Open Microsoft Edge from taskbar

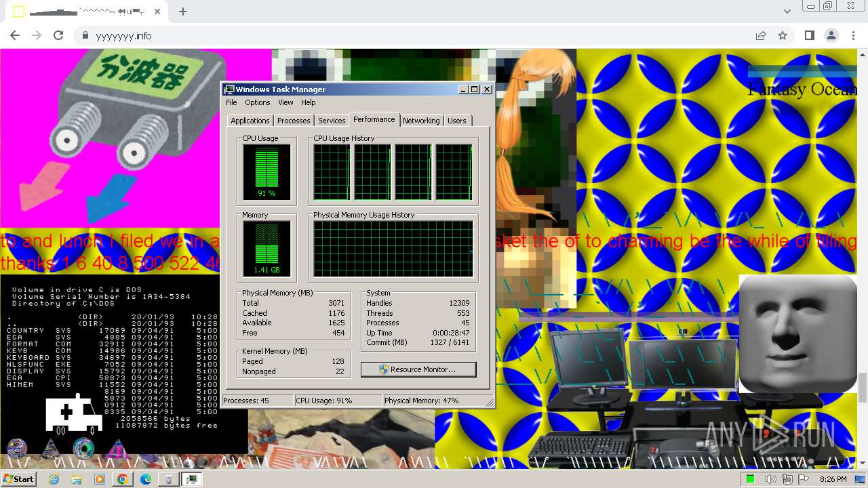[146, 479]
